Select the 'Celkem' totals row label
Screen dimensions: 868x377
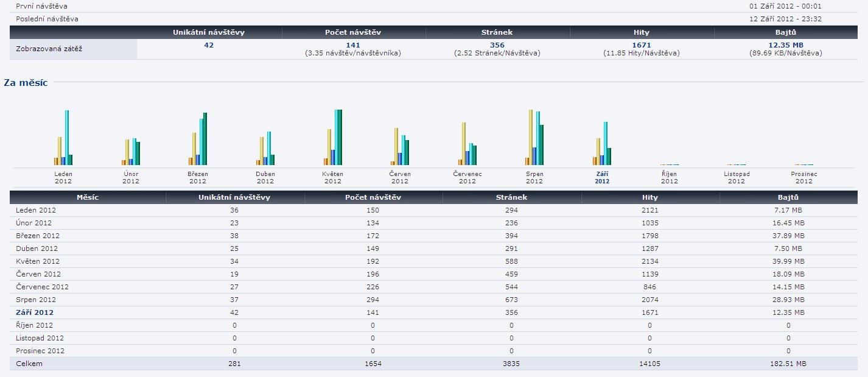[x=29, y=364]
